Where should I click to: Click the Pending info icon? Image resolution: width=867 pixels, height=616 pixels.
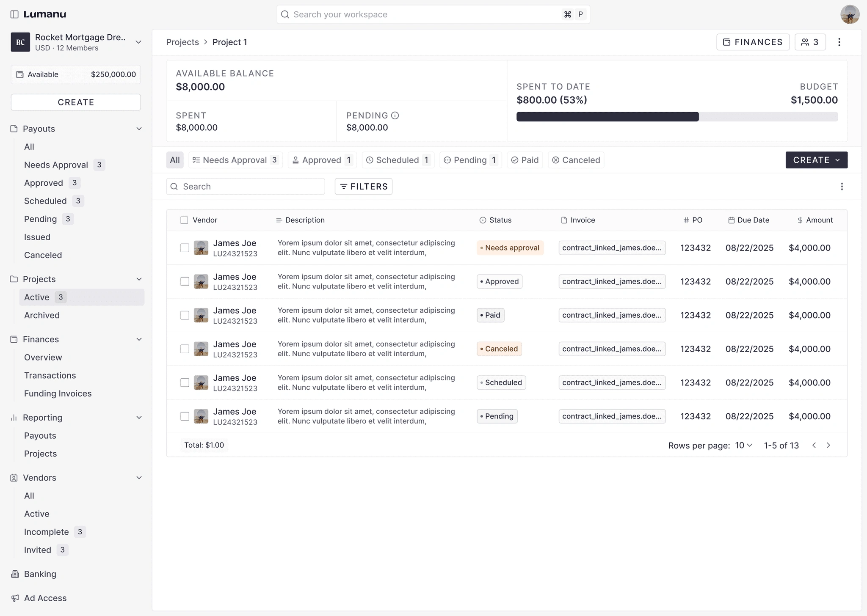click(395, 115)
